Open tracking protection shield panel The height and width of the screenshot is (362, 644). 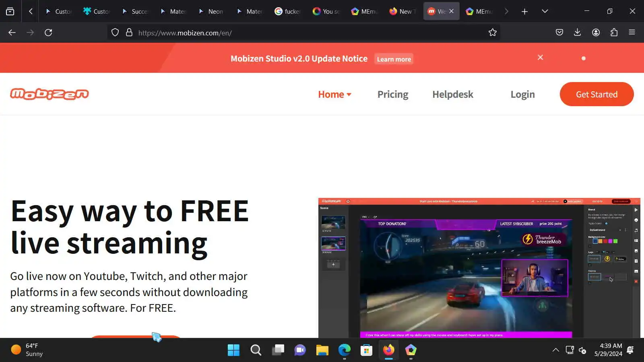coord(115,33)
